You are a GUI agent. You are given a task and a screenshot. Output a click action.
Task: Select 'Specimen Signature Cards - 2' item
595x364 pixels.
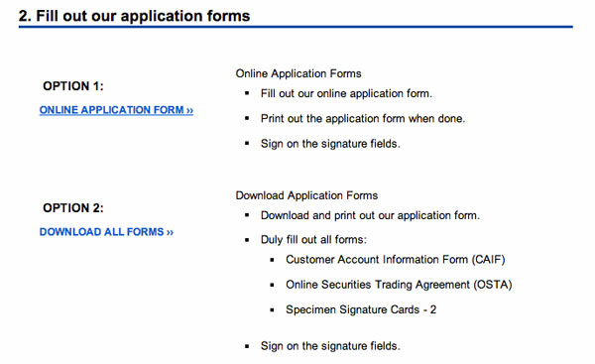pos(361,309)
